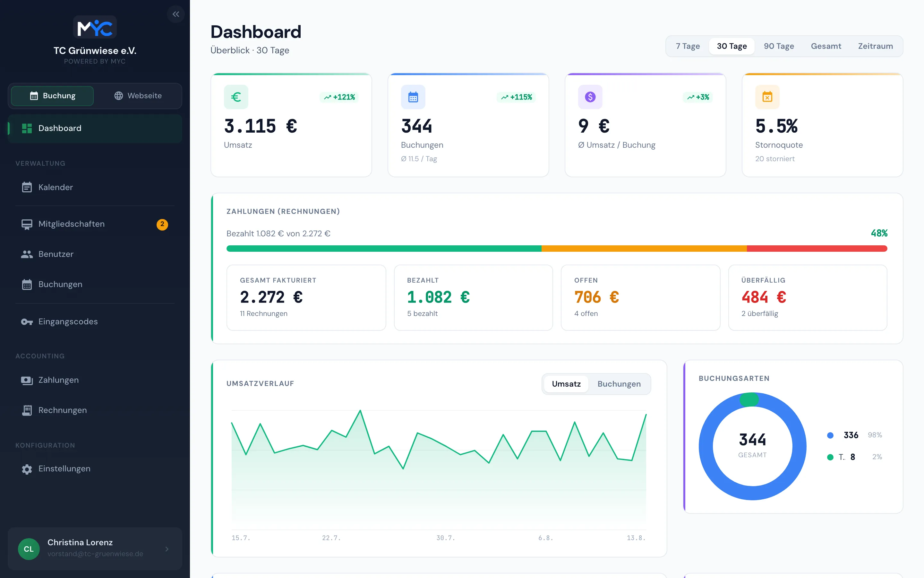Click the 48% paid percentage
Screen dimensions: 924x578
879,233
